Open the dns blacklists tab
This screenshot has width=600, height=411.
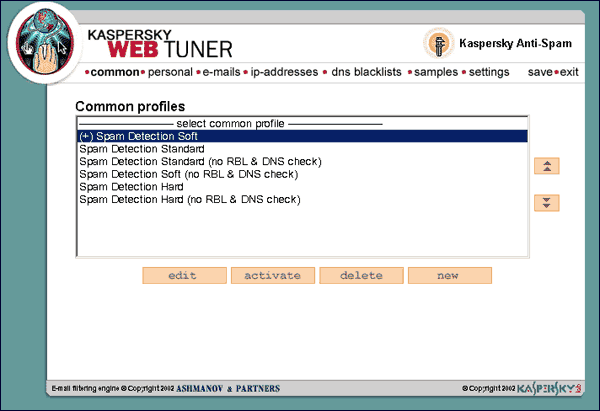pos(366,72)
